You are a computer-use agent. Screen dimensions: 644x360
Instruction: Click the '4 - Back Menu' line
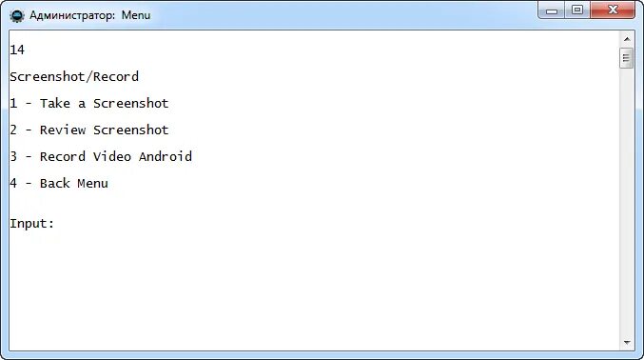point(59,184)
